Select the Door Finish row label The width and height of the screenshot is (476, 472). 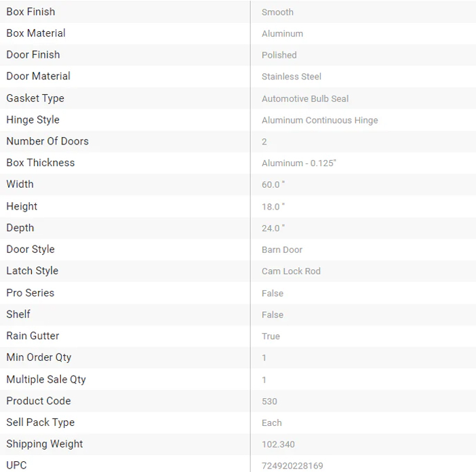[x=33, y=55]
